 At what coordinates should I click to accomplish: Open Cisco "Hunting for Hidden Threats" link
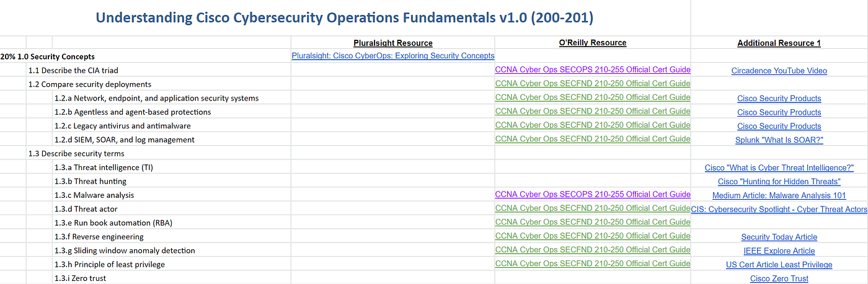(x=779, y=182)
